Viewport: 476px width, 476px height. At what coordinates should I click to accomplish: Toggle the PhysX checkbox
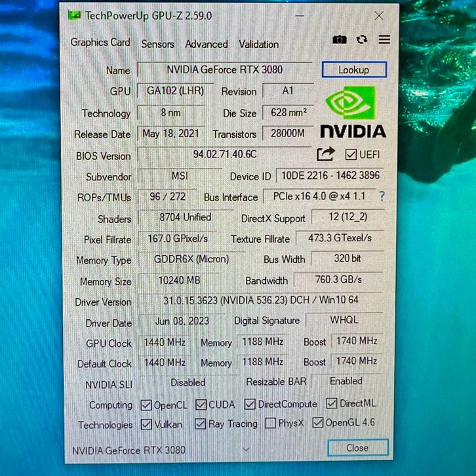pyautogui.click(x=269, y=424)
